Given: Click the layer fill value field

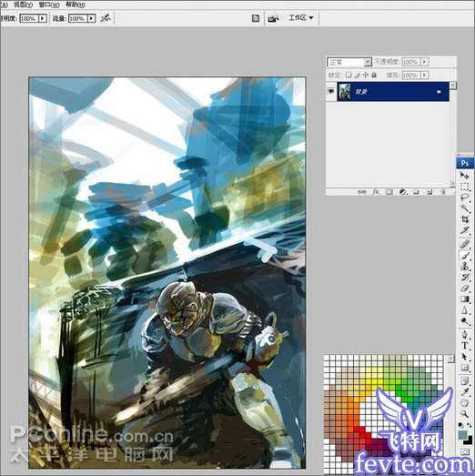Looking at the screenshot, I should [411, 75].
